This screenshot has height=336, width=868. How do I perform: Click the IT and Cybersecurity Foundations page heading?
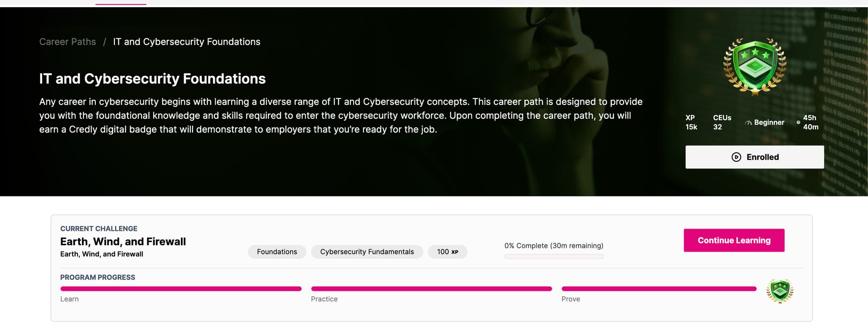coord(152,79)
